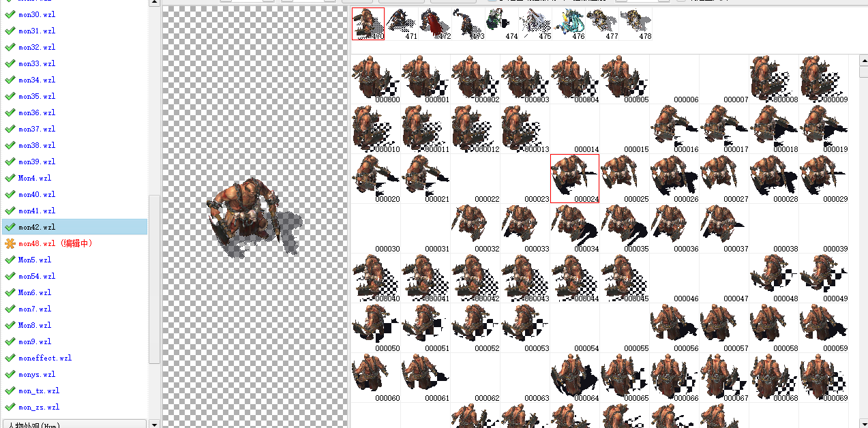Select the monster thumbnail numbered 478

635,24
